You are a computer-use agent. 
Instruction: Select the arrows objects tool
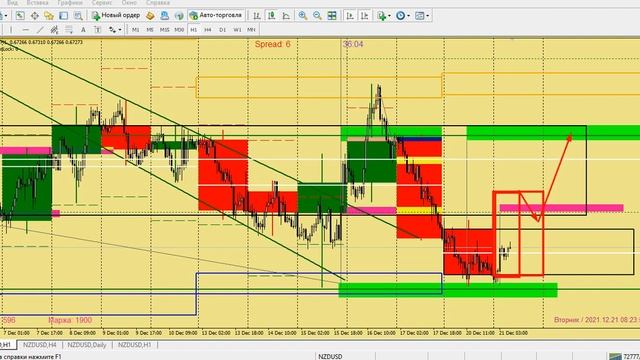112,30
